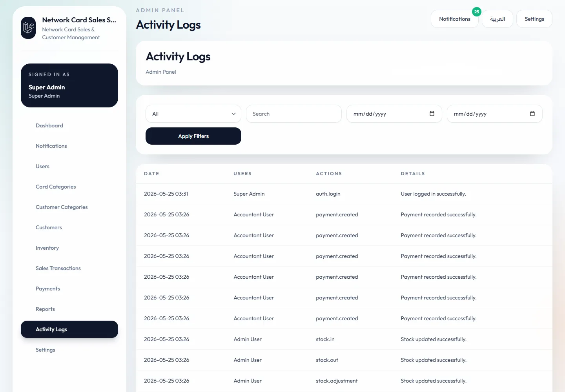Click Admin User in the stock.adjustment row
The width and height of the screenshot is (565, 392).
tap(248, 381)
